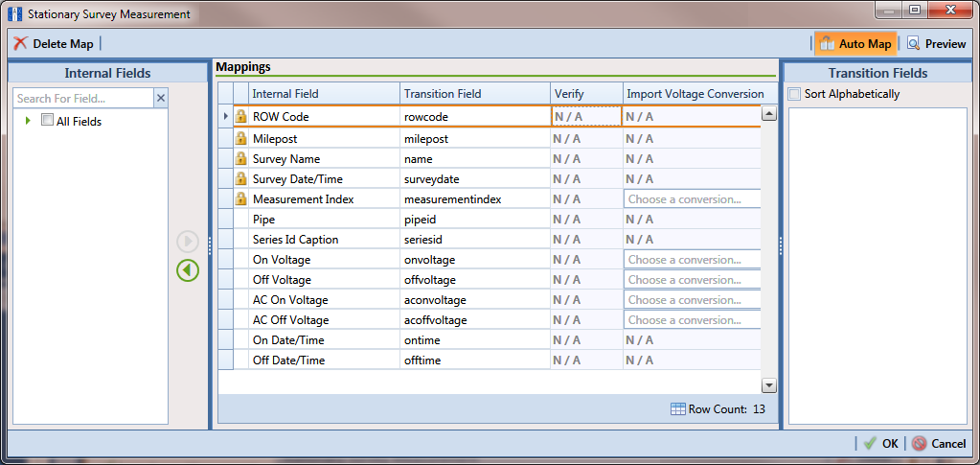Open conversion dropdown for AC On Voltage
The height and width of the screenshot is (465, 980).
[x=692, y=300]
